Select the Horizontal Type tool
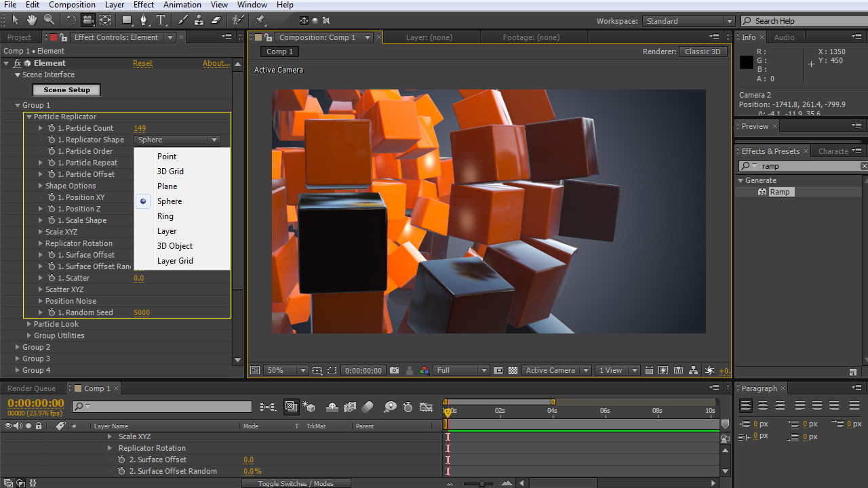868x488 pixels. pyautogui.click(x=161, y=20)
